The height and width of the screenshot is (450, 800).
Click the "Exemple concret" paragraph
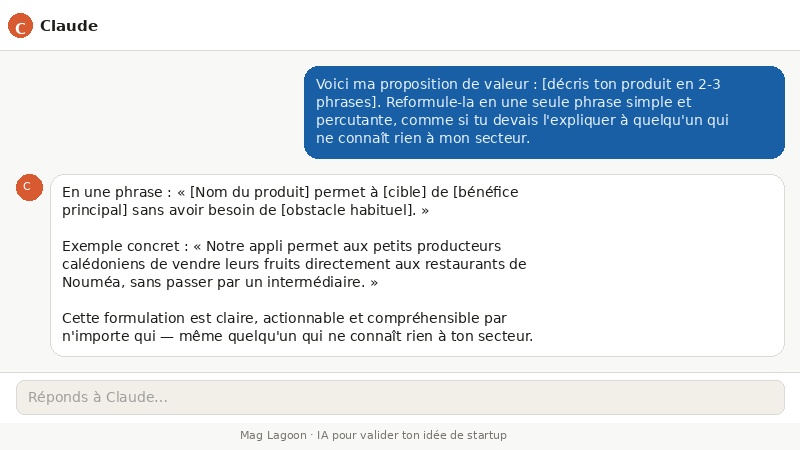pos(294,264)
